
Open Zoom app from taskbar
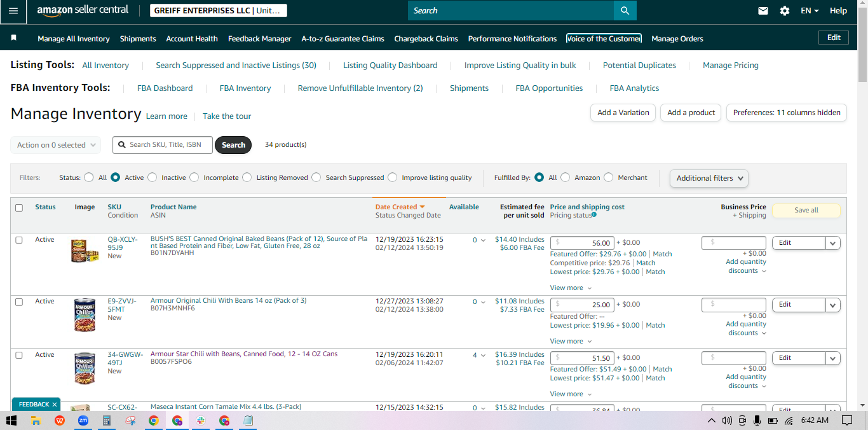coord(83,420)
